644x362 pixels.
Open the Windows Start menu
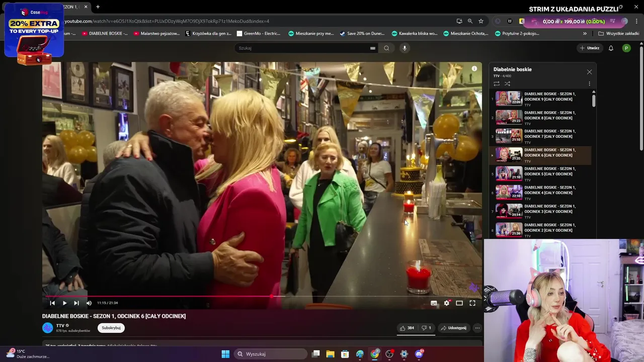pyautogui.click(x=225, y=354)
